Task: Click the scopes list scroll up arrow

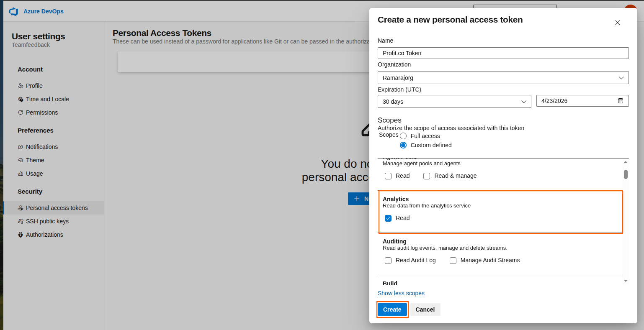Action: (626, 162)
